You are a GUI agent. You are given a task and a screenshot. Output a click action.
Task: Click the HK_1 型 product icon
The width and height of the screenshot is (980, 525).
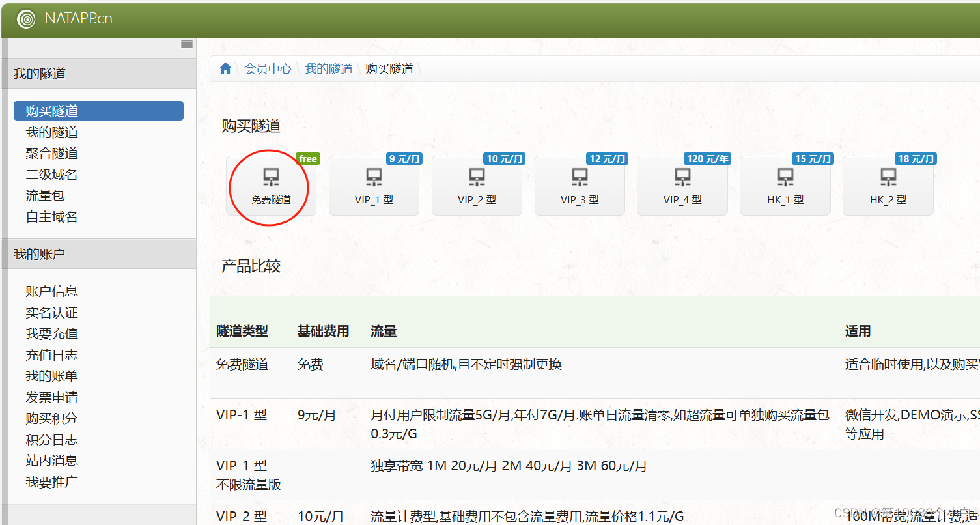click(x=785, y=177)
